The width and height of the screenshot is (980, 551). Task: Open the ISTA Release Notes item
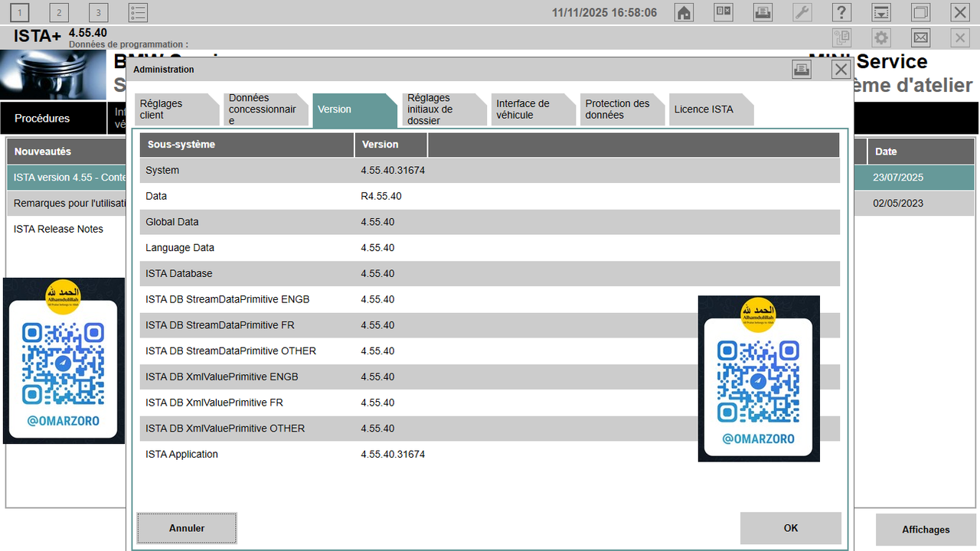(58, 229)
